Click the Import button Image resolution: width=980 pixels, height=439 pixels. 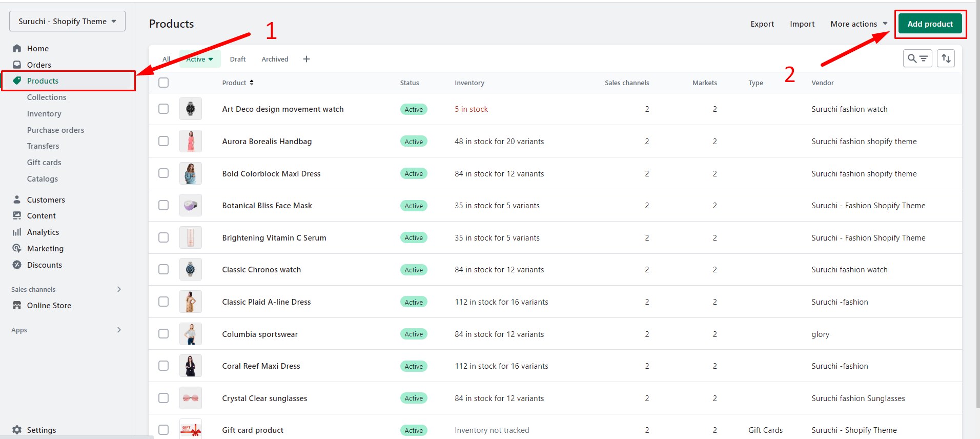[802, 24]
